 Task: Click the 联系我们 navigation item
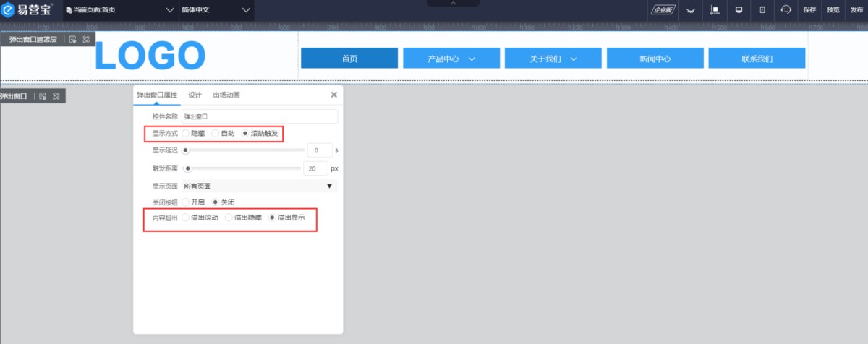click(757, 59)
